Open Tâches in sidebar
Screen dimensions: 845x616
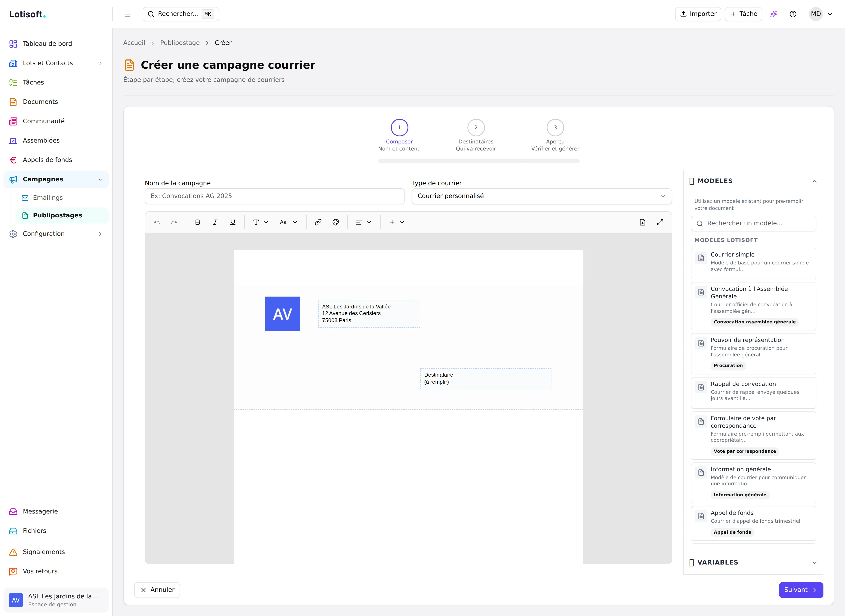pos(56,82)
